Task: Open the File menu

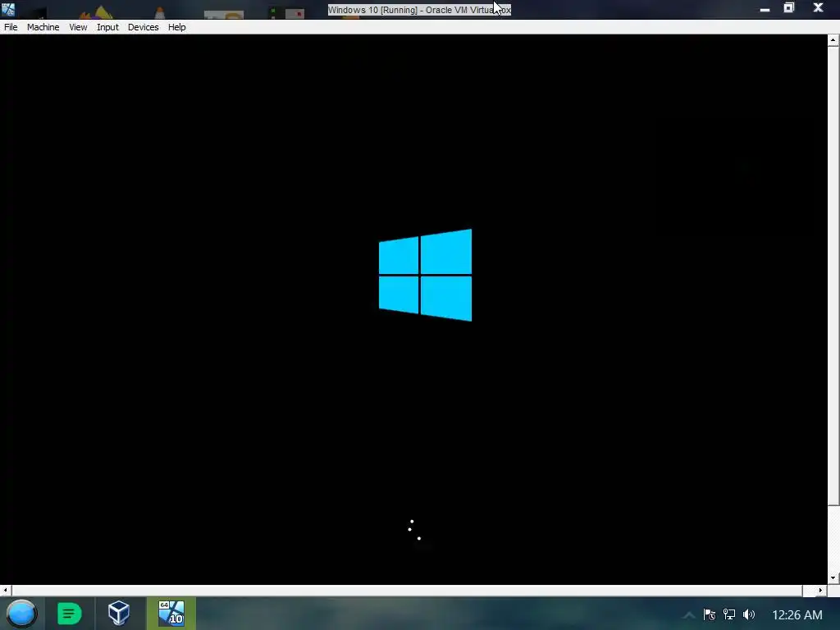Action: pos(11,27)
